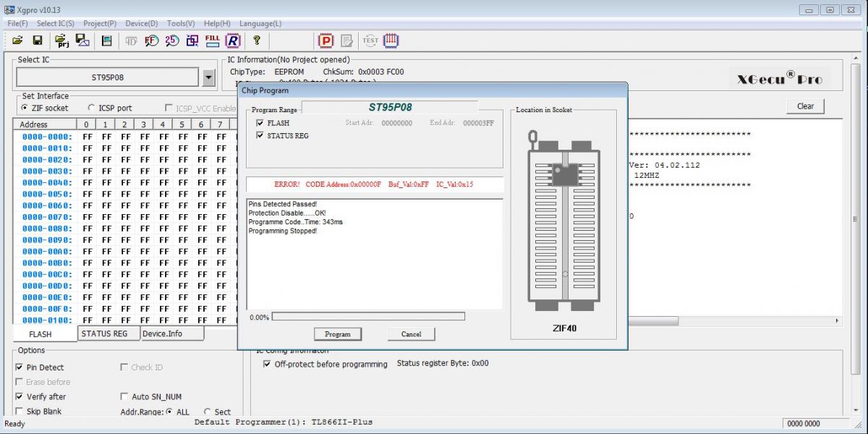Click the greyed config edit icon

tap(346, 41)
